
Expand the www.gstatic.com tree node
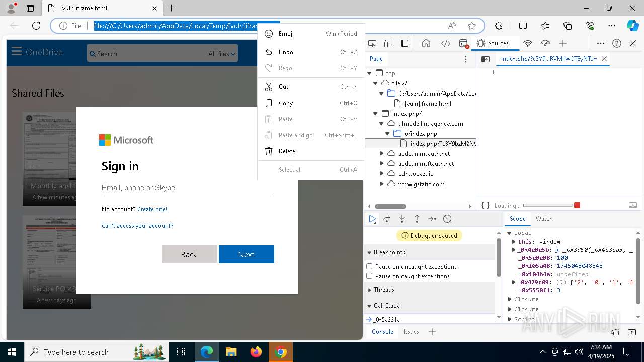coord(382,184)
